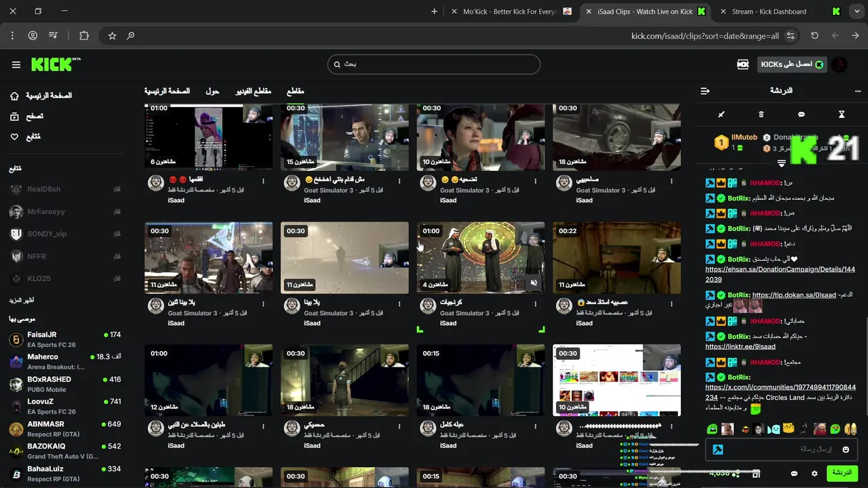The width and height of the screenshot is (868, 488).
Task: Open options menu for the تضحيه clip
Action: point(536,181)
